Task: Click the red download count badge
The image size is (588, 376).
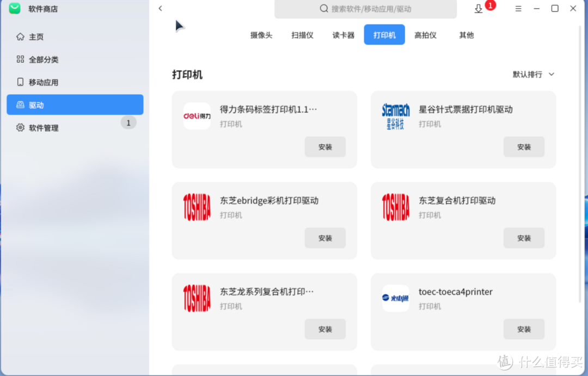Action: click(x=490, y=5)
